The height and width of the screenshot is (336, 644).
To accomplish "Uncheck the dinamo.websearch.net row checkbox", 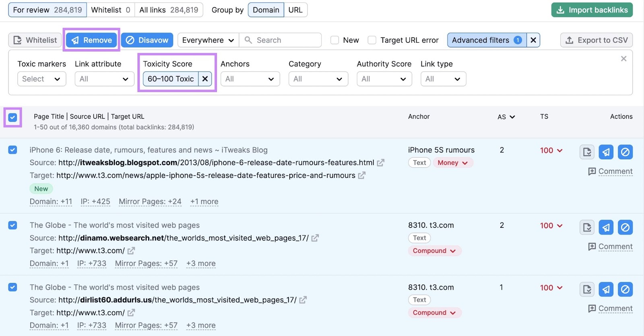I will click(12, 225).
